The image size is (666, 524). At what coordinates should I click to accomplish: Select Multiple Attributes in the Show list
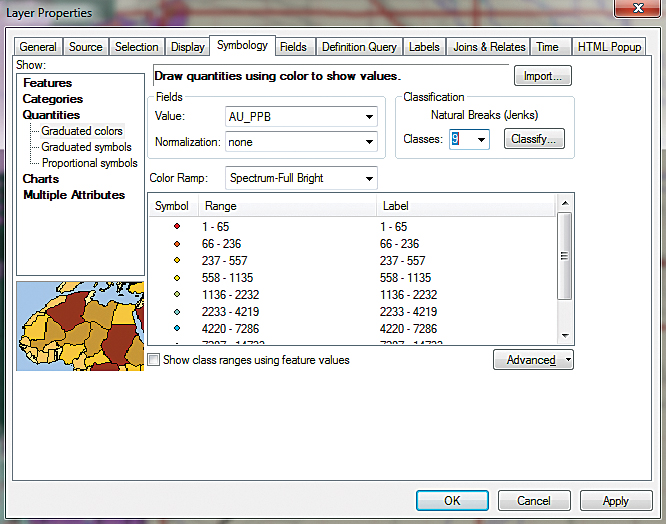point(74,195)
